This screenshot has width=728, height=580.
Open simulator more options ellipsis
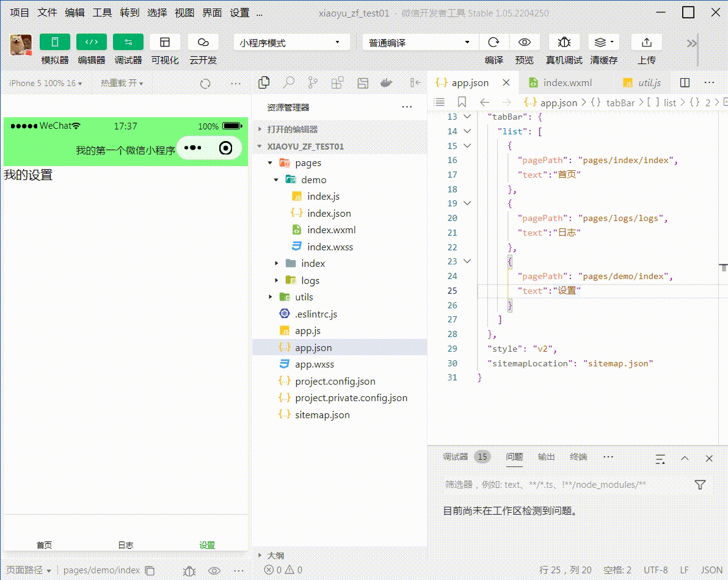[x=236, y=84]
